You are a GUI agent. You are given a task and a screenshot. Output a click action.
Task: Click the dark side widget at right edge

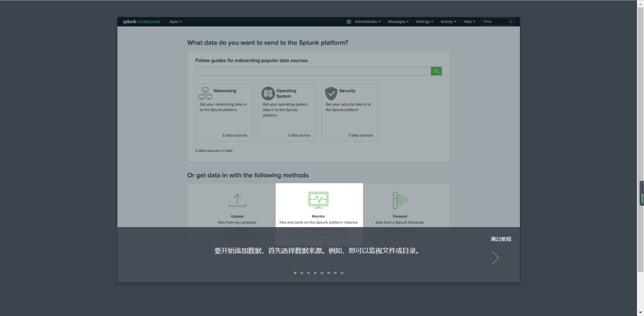pyautogui.click(x=642, y=193)
